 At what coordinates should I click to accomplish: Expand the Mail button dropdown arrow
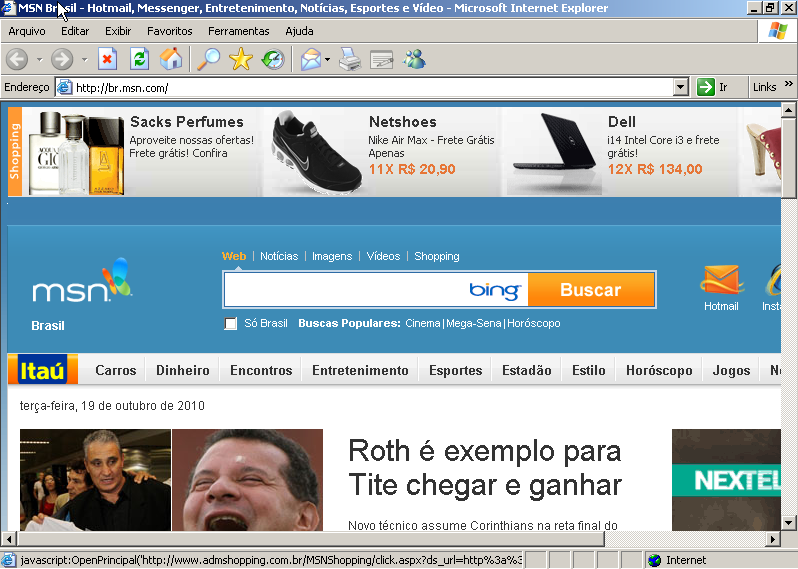tap(327, 60)
